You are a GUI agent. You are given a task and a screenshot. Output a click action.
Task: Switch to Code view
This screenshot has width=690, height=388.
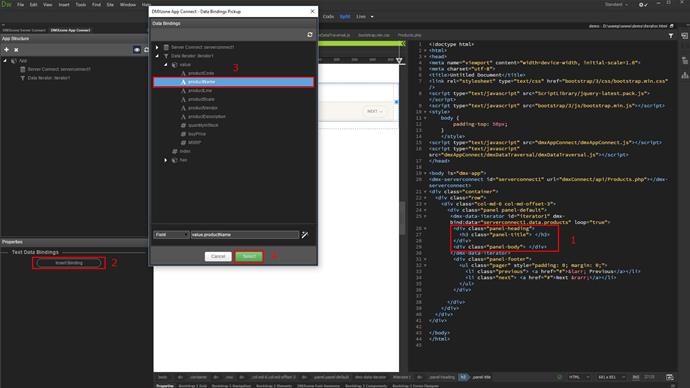click(x=328, y=17)
